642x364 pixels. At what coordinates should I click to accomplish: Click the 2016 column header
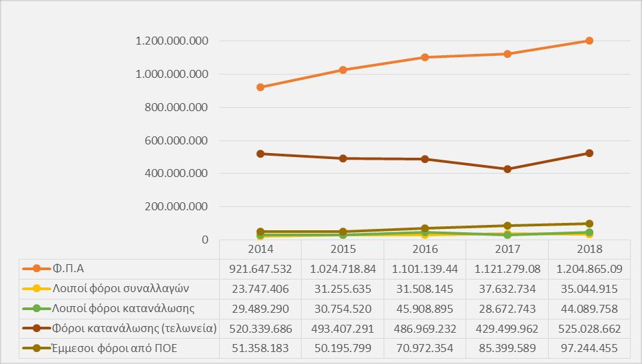point(425,249)
